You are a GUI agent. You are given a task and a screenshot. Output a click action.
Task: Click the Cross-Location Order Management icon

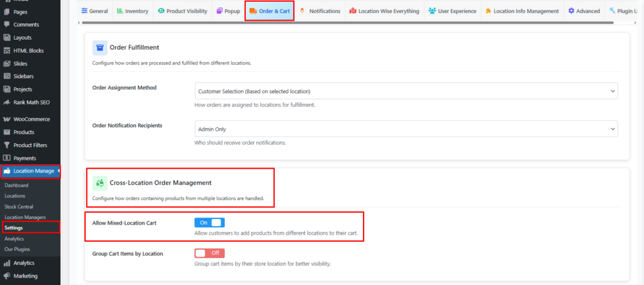pos(99,183)
